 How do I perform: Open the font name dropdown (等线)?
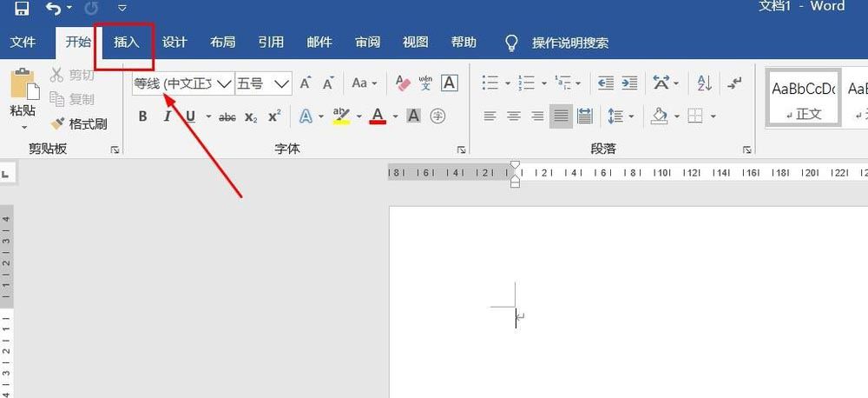pos(223,83)
